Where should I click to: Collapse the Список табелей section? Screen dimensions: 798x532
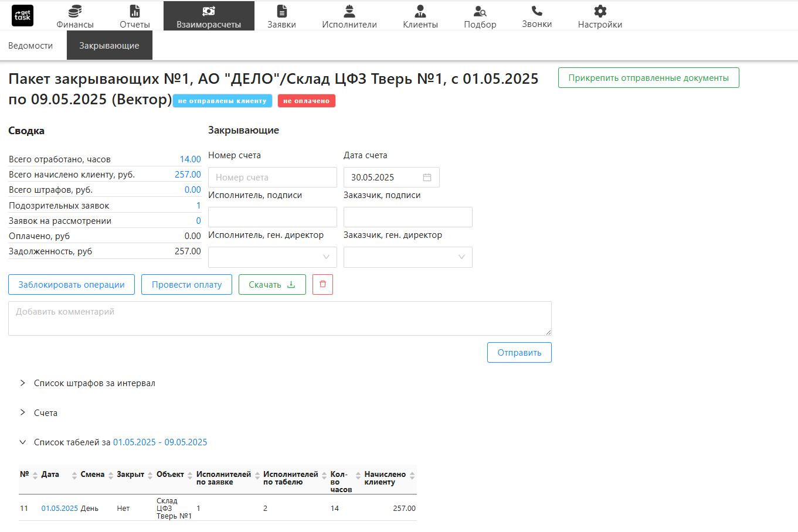pos(23,442)
